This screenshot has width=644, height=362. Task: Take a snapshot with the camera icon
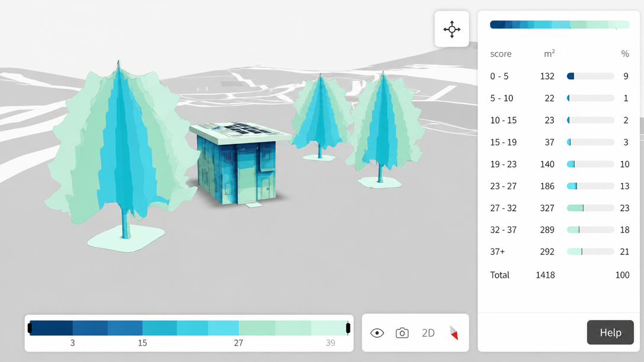tap(402, 333)
